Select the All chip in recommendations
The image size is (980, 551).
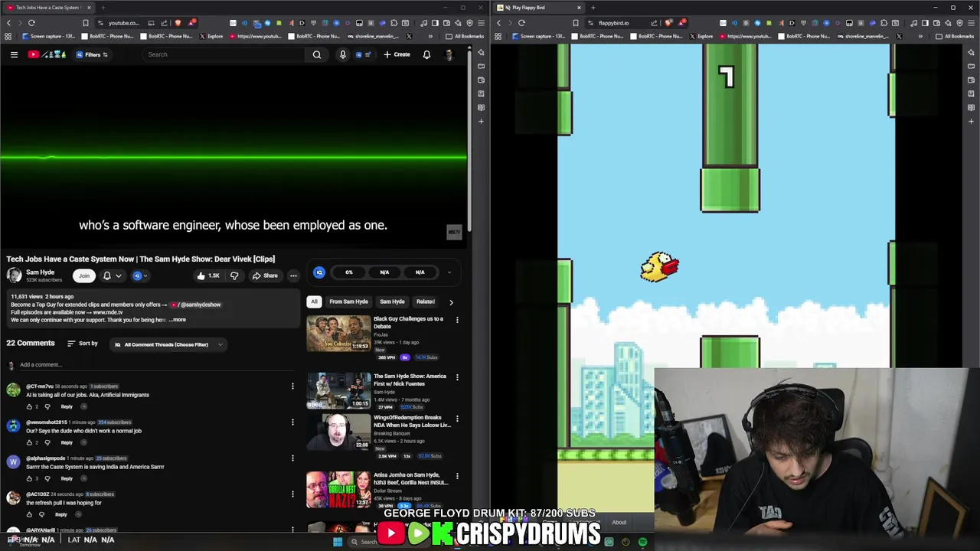pos(314,302)
